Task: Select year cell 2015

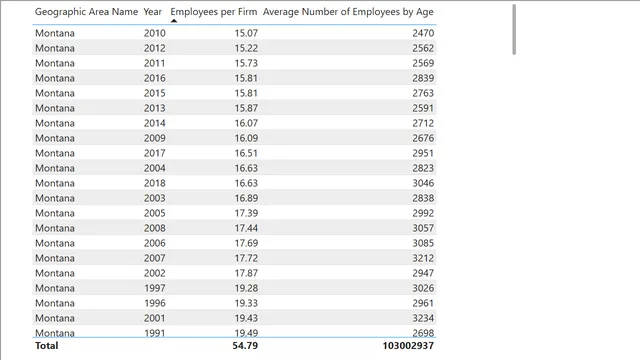Action: pos(155,93)
